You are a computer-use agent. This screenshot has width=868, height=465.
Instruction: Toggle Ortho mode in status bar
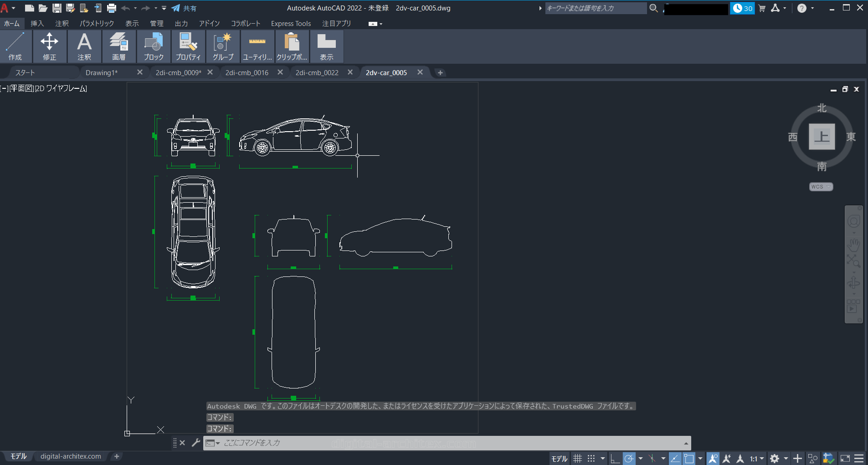click(615, 459)
